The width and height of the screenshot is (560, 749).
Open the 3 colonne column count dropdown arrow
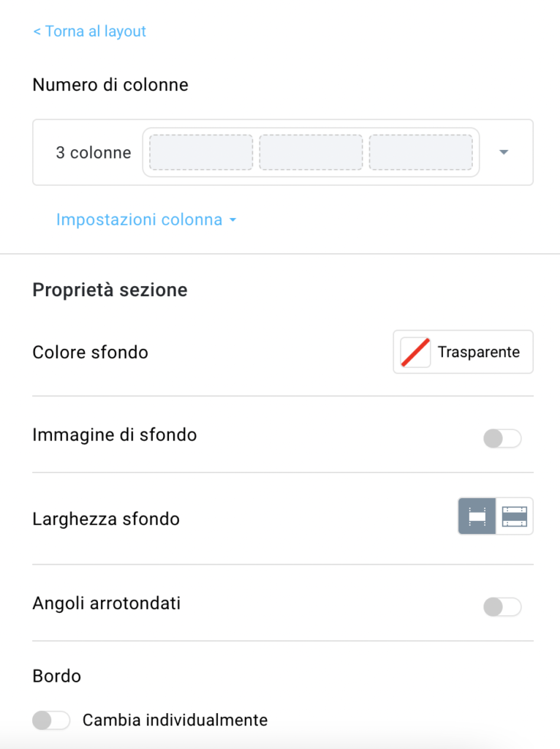pos(504,152)
